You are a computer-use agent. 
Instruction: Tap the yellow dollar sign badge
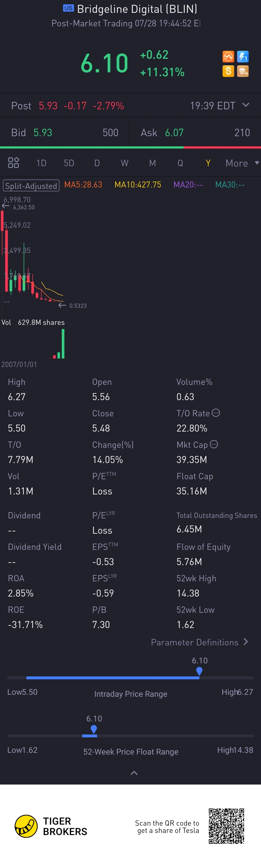click(228, 71)
